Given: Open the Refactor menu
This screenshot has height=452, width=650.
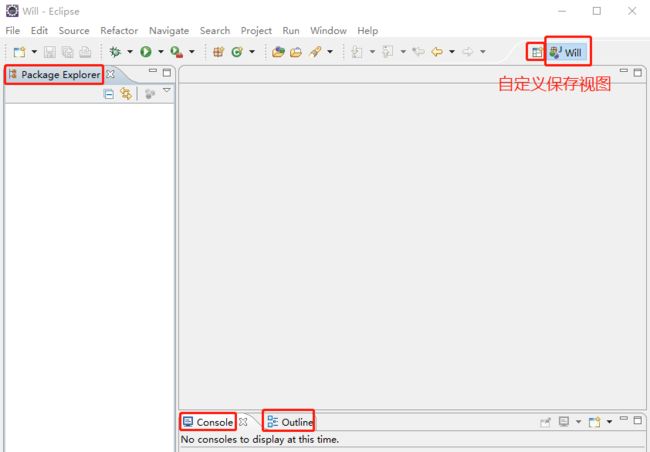Looking at the screenshot, I should (119, 31).
